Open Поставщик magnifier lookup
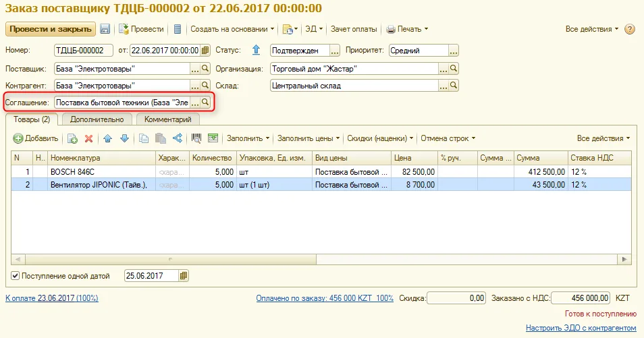 click(x=205, y=69)
